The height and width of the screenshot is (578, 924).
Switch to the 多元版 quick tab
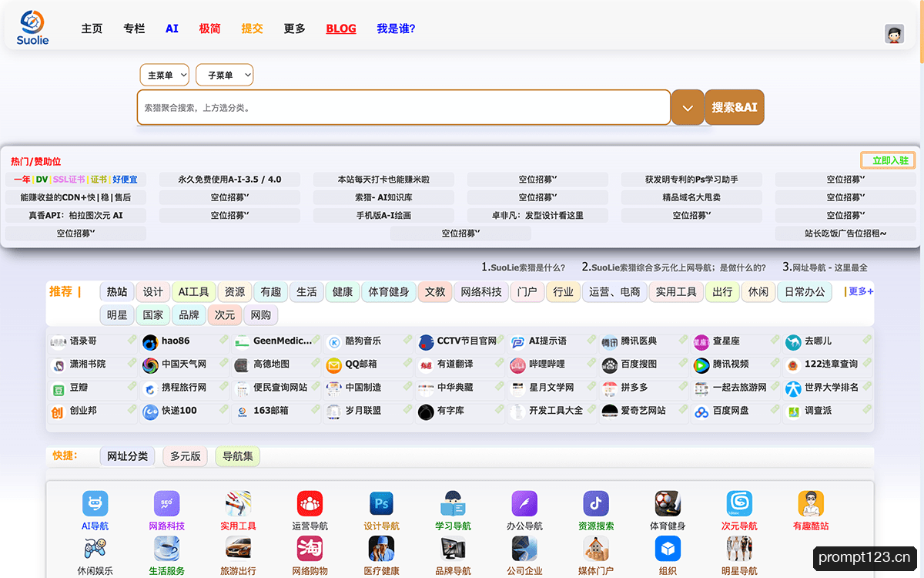click(186, 456)
